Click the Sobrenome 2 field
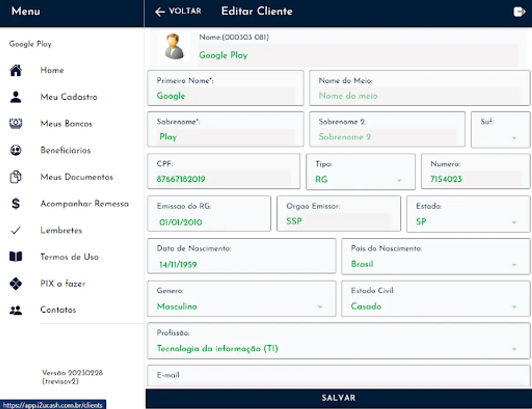 (x=387, y=130)
